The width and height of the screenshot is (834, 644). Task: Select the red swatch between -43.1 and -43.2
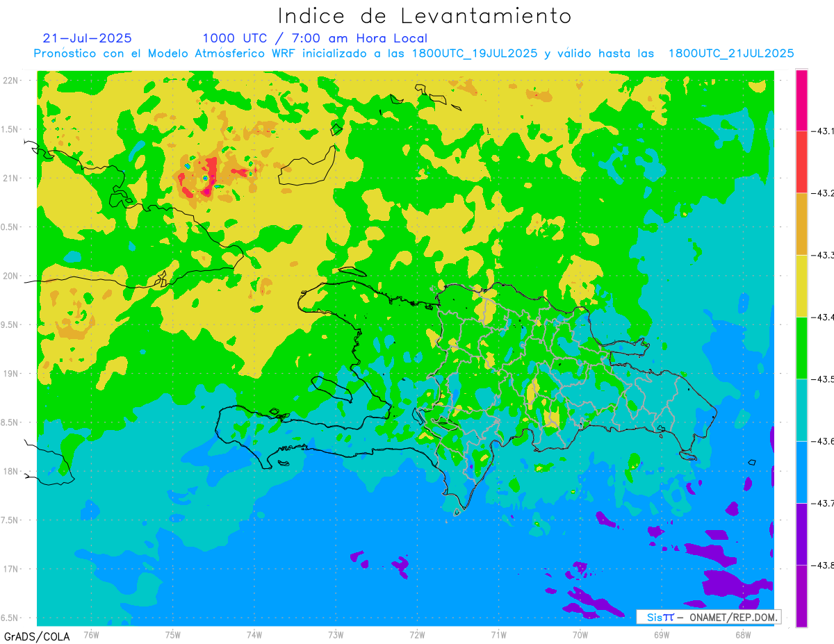pyautogui.click(x=801, y=162)
